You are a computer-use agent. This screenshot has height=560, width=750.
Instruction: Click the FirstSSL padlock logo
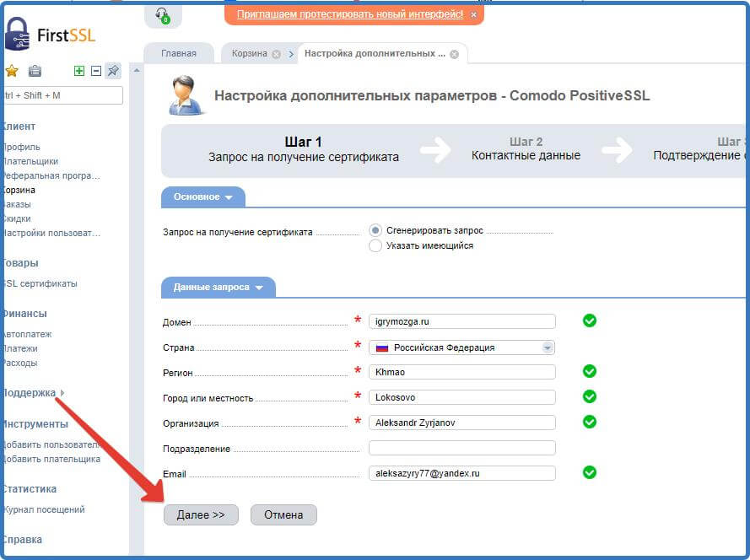17,34
